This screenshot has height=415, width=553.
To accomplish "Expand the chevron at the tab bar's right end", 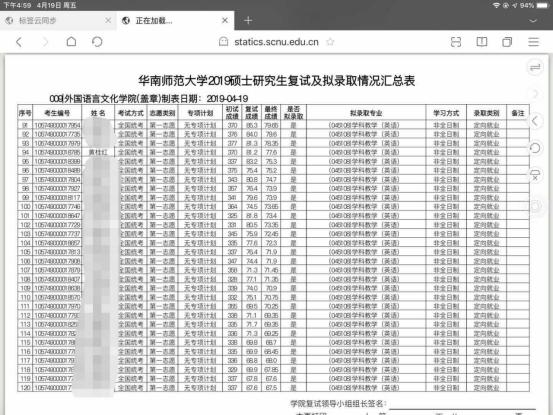I will (533, 21).
